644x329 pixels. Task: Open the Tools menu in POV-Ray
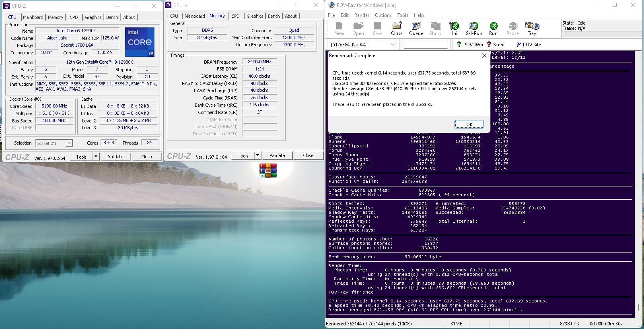pos(403,15)
